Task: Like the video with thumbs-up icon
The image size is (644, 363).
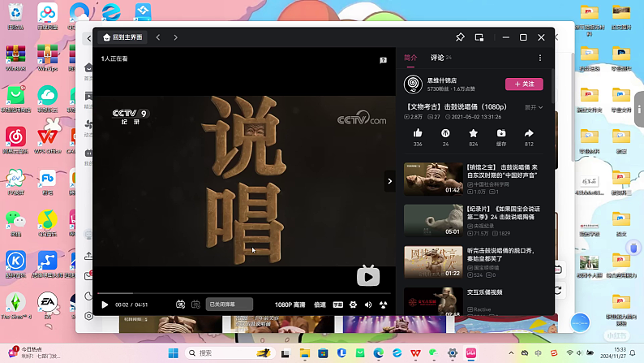Action: (x=418, y=133)
